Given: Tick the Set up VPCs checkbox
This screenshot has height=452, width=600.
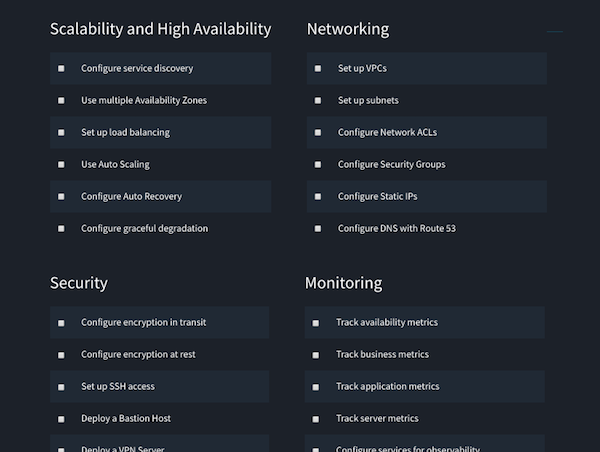Looking at the screenshot, I should (x=318, y=69).
